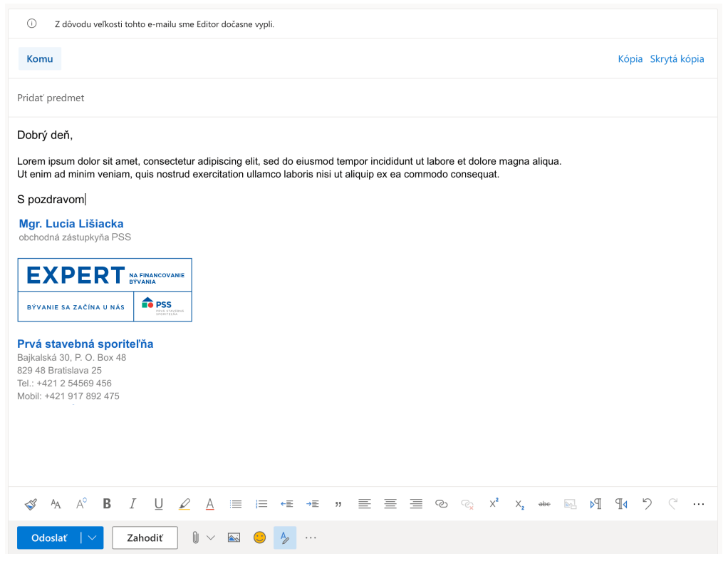The width and height of the screenshot is (728, 561).
Task: Discard the draft with Zahodiť
Action: click(145, 537)
